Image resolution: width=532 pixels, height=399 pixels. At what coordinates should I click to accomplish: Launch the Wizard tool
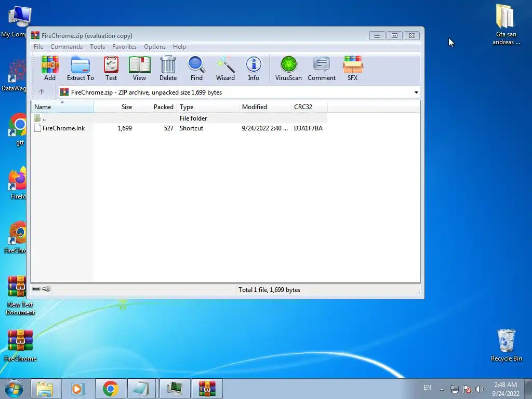click(225, 68)
